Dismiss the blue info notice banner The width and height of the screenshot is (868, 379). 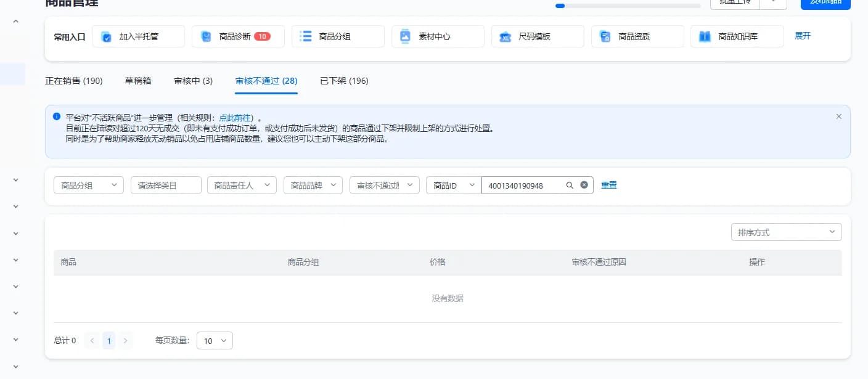tap(838, 116)
